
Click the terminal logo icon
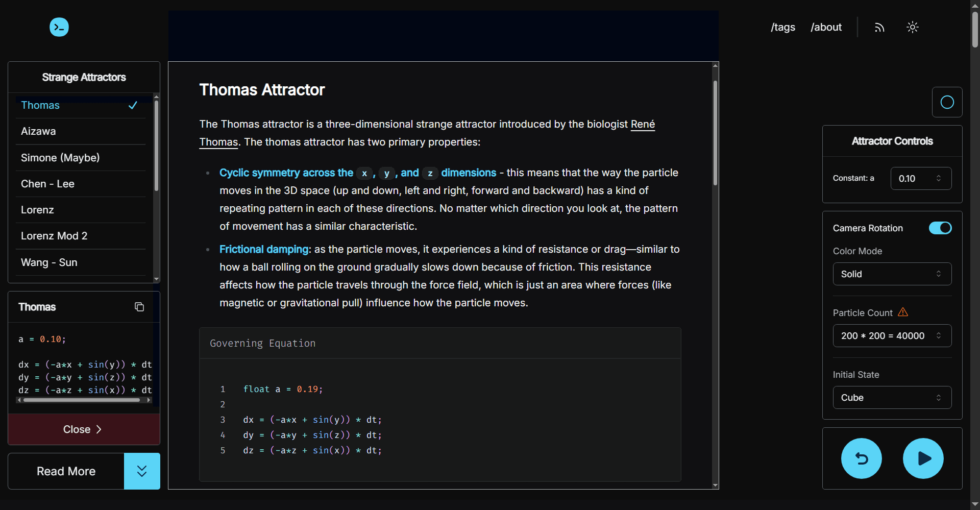(59, 27)
